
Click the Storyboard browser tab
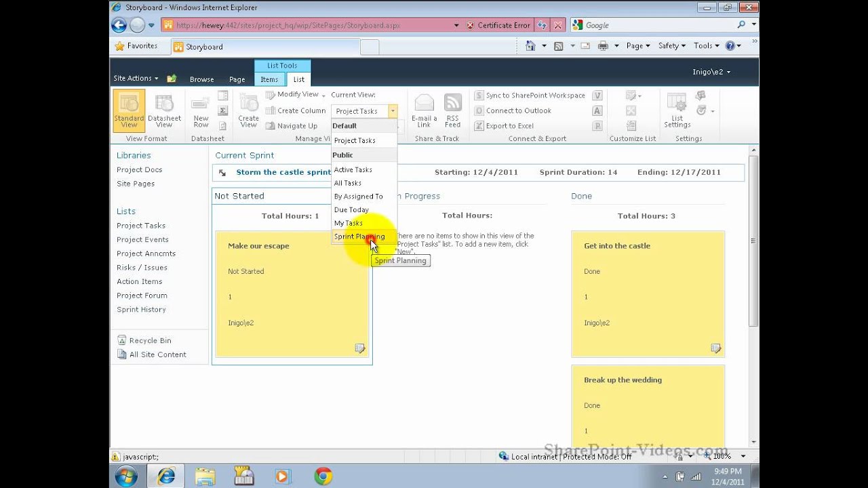(264, 47)
